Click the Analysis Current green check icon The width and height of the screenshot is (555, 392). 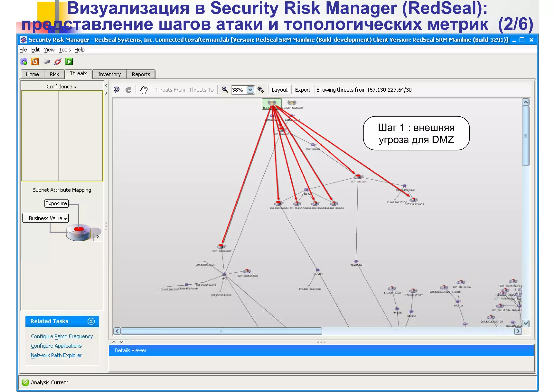coord(25,382)
